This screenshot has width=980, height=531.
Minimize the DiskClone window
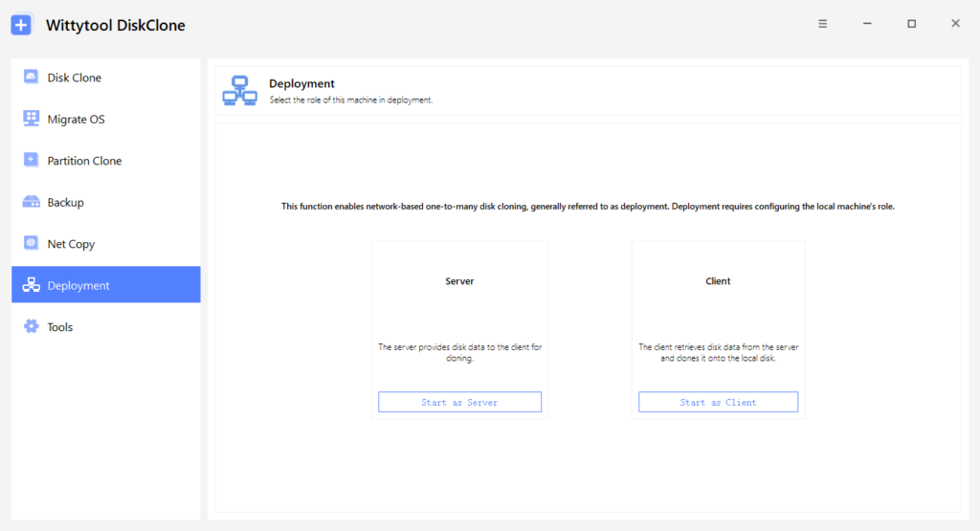[867, 24]
